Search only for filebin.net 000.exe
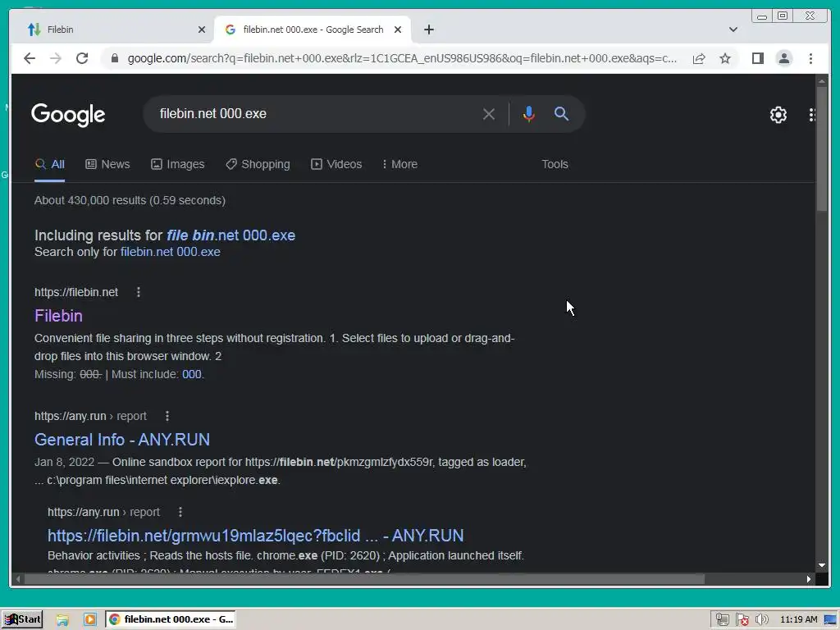The height and width of the screenshot is (630, 840). (x=171, y=252)
